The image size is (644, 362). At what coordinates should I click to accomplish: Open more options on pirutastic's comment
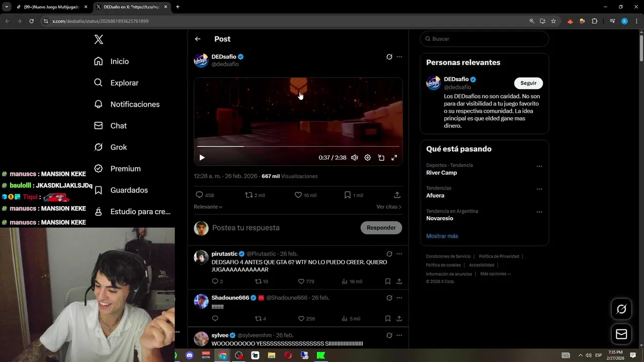click(399, 254)
